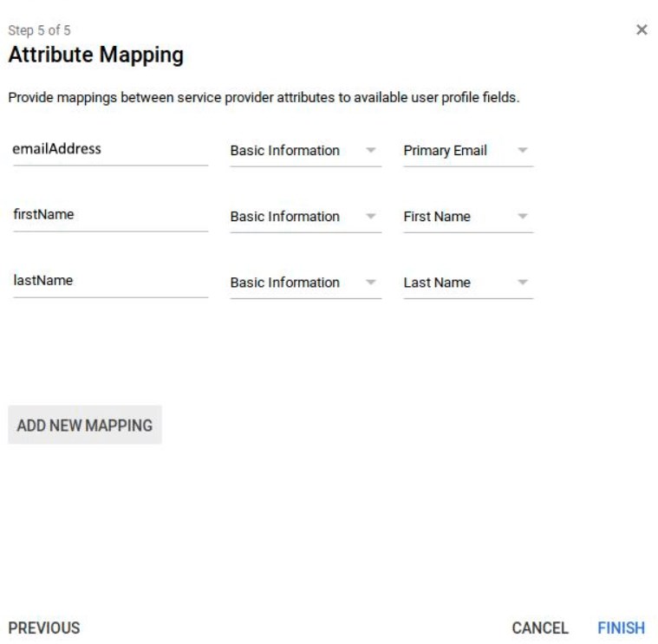Screen dimensions: 658x644
Task: Go back with the PREVIOUS button
Action: coord(44,628)
